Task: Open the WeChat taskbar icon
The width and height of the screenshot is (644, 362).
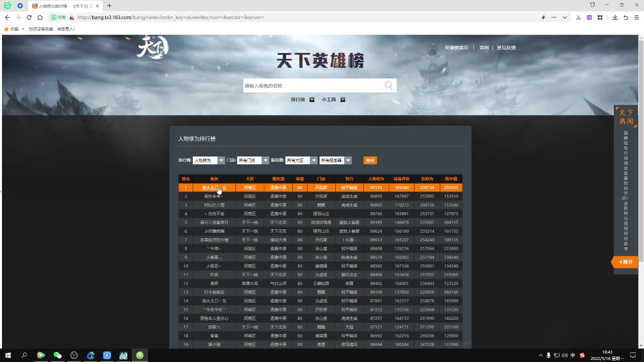Action: coord(57,355)
